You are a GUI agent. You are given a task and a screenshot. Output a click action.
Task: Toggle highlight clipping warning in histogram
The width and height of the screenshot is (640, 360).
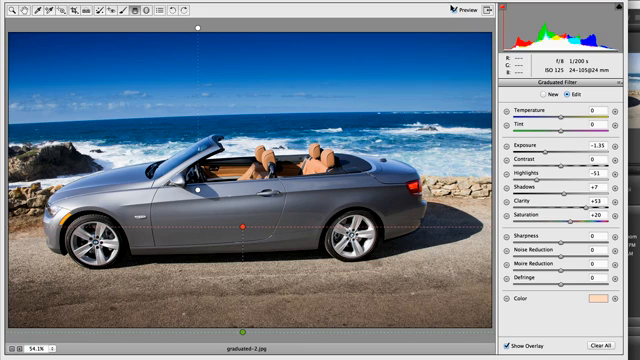[619, 7]
